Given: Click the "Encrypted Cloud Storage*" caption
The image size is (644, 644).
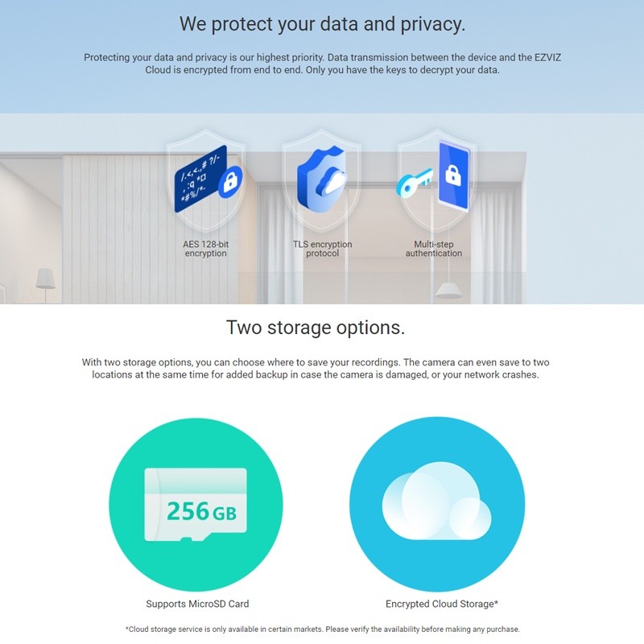Looking at the screenshot, I should click(x=442, y=604).
